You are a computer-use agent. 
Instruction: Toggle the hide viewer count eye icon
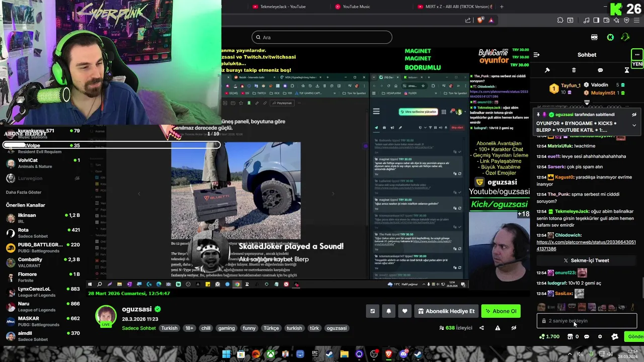(x=514, y=328)
